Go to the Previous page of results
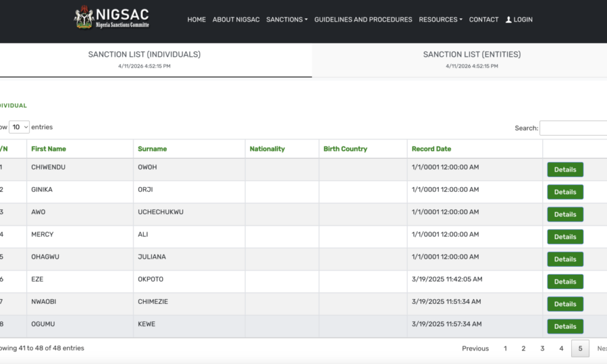 (x=475, y=348)
